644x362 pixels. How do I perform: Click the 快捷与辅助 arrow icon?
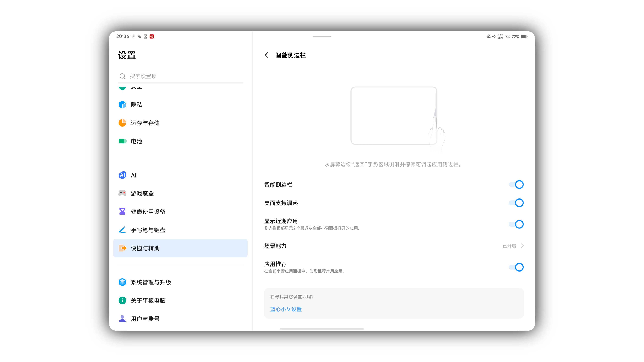pyautogui.click(x=122, y=248)
